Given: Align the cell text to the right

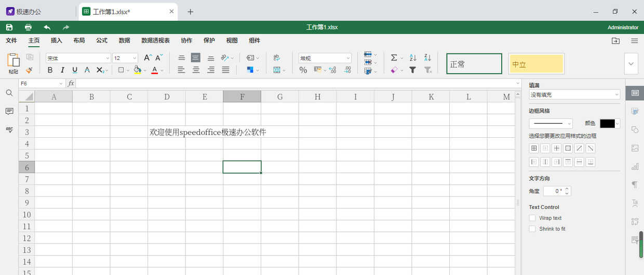Looking at the screenshot, I should (x=211, y=70).
